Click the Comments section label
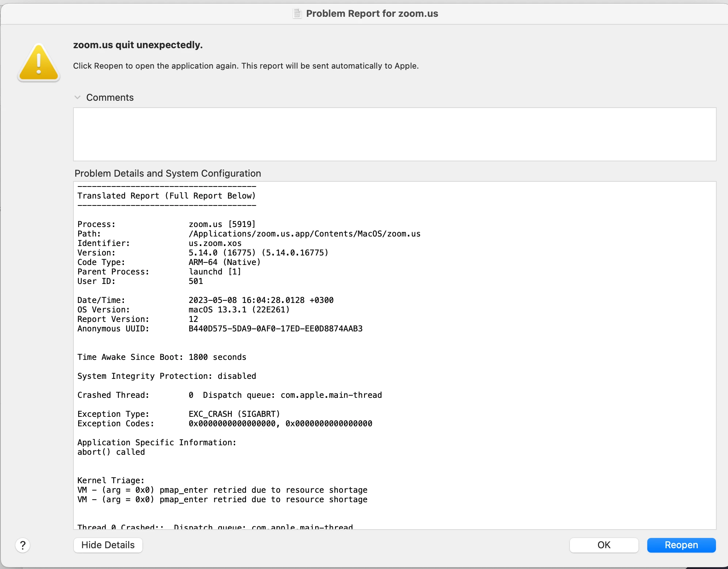Screen dimensions: 728x569 pos(110,97)
